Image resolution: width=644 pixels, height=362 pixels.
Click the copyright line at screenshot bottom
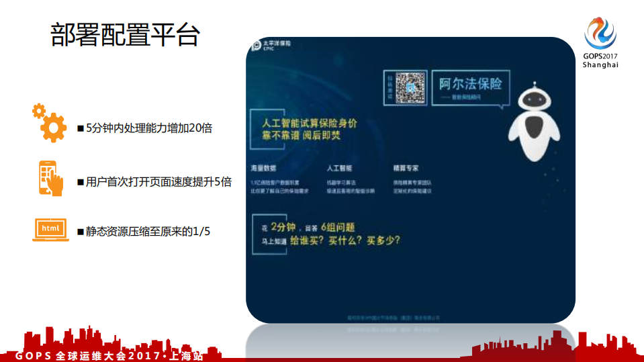[x=394, y=318]
